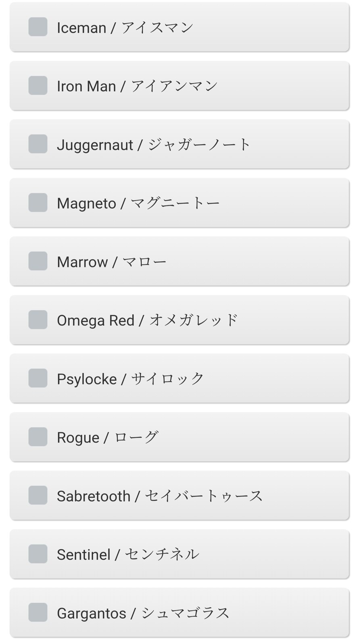363x644 pixels.
Task: Enable the Juggernaut checkbox
Action: coord(38,144)
